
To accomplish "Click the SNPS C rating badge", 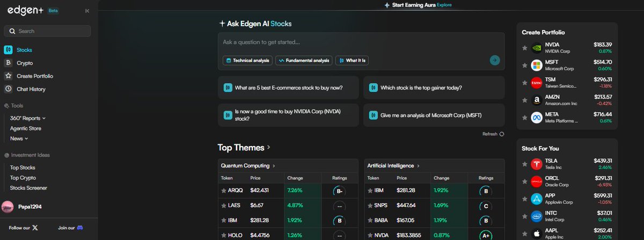I will click(486, 205).
